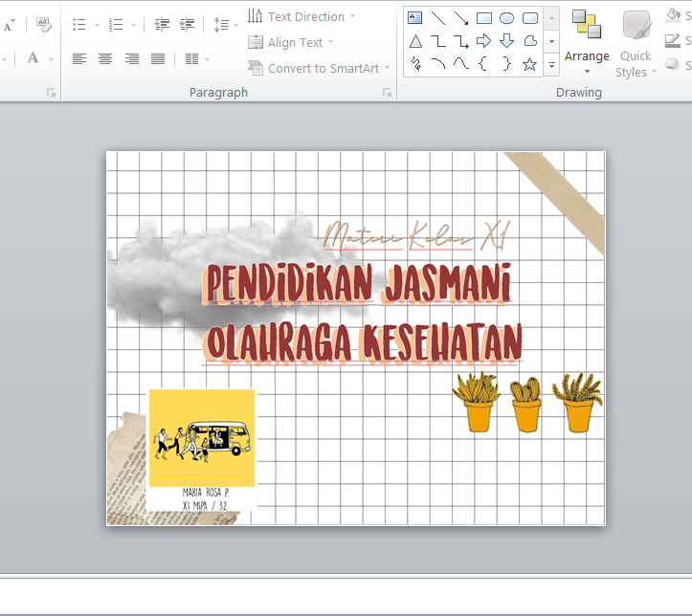This screenshot has width=692, height=616.
Task: Select the Rectangle shape
Action: pyautogui.click(x=484, y=17)
